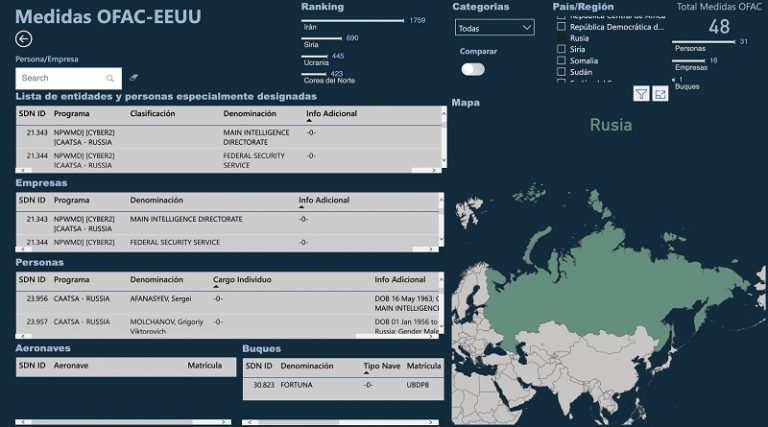
Task: Click the total count 48 card
Action: tap(719, 26)
